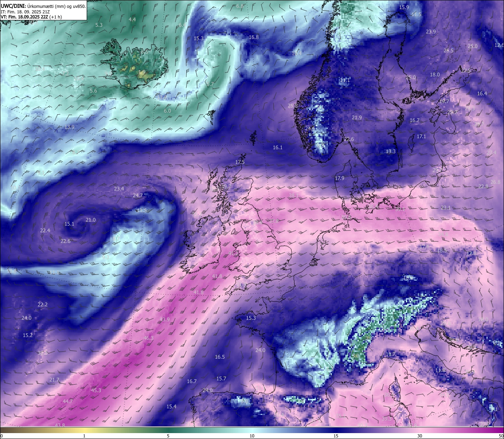Click the value 13.3 on the map
This screenshot has height=439, width=504.
click(x=391, y=151)
